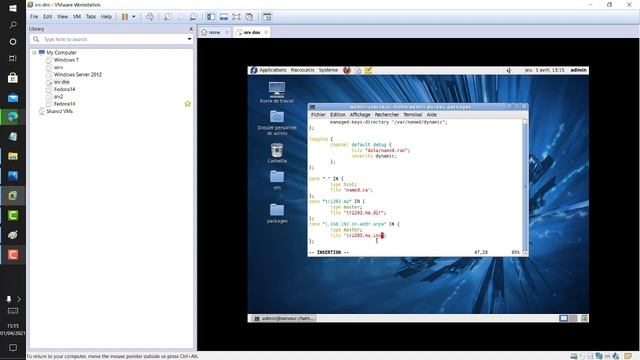
Task: Open the Help menu in VMware
Action: coord(106,17)
